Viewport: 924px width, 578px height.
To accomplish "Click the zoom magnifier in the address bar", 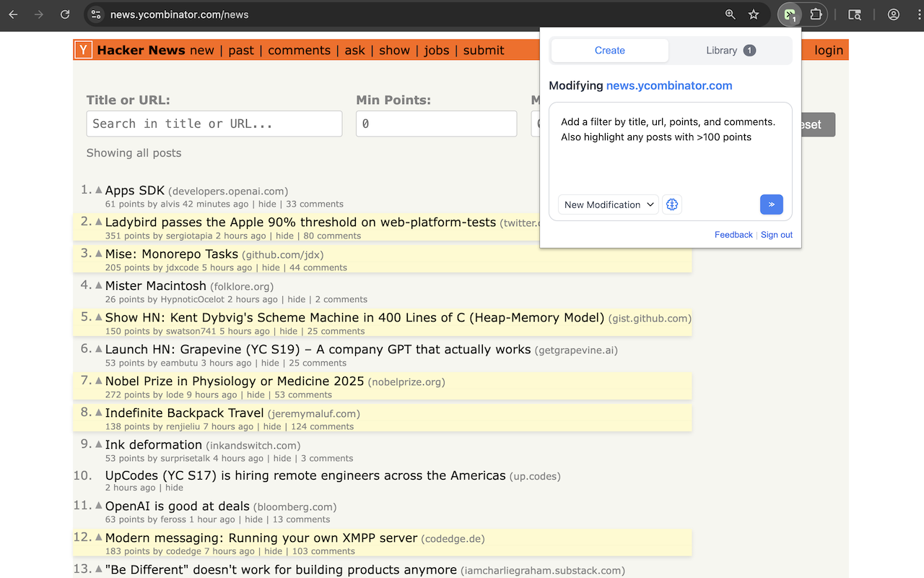I will point(730,14).
